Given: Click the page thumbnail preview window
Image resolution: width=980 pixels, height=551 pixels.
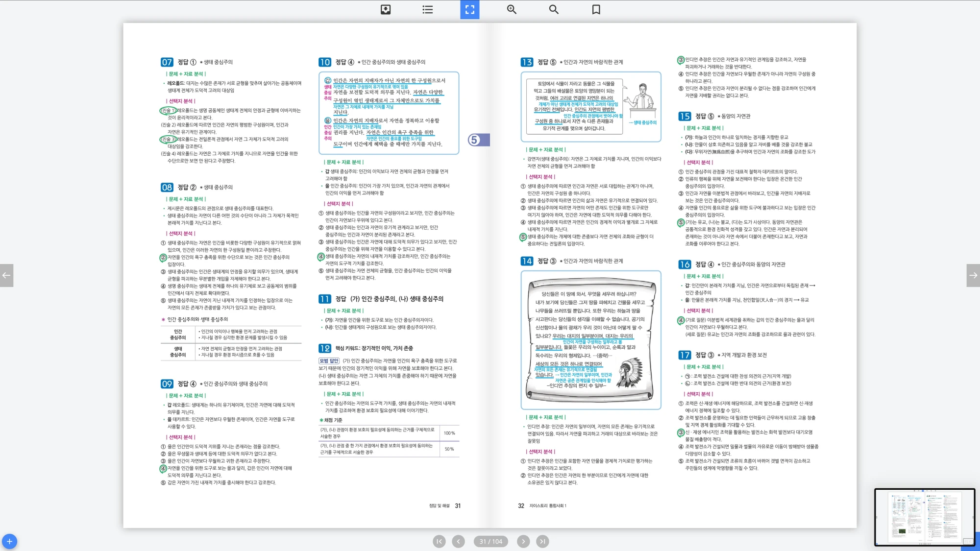Looking at the screenshot, I should [x=924, y=517].
